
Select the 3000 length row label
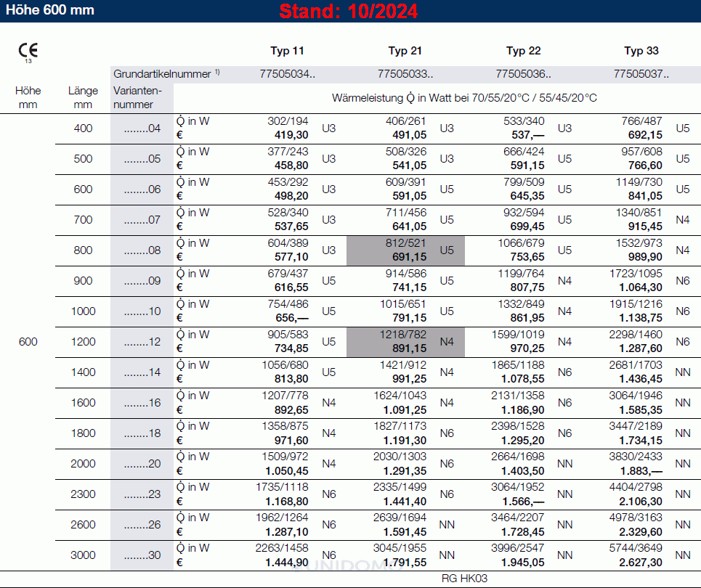pos(83,555)
